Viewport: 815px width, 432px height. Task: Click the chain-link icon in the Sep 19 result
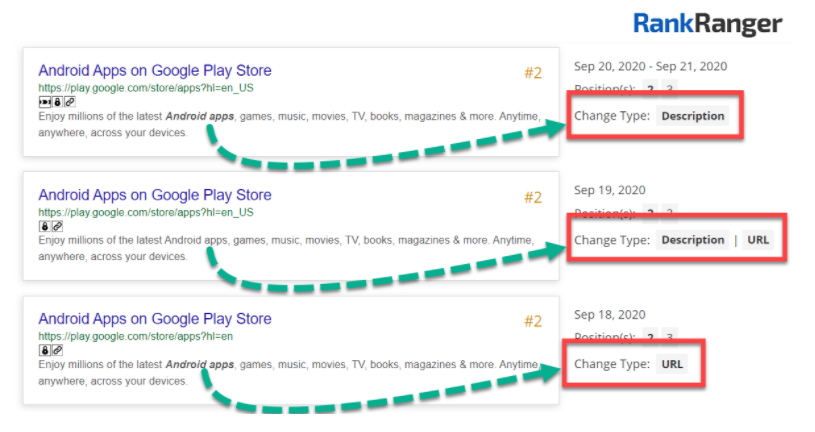click(57, 226)
